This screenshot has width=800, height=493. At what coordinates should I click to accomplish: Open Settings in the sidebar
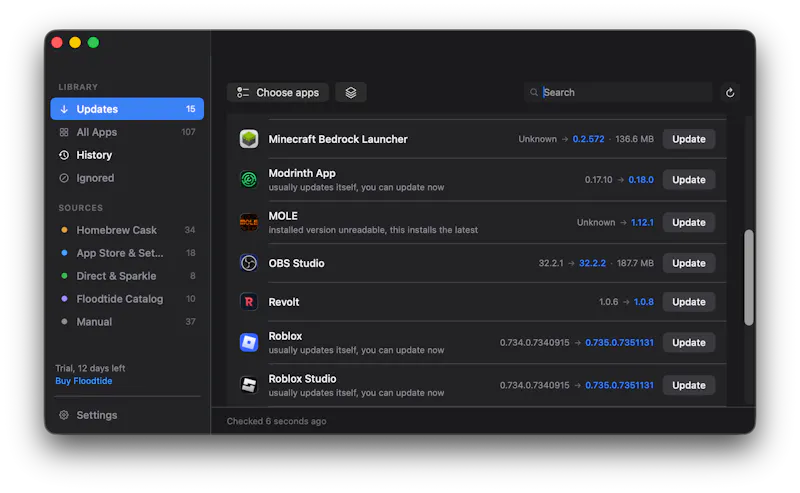[x=127, y=415]
